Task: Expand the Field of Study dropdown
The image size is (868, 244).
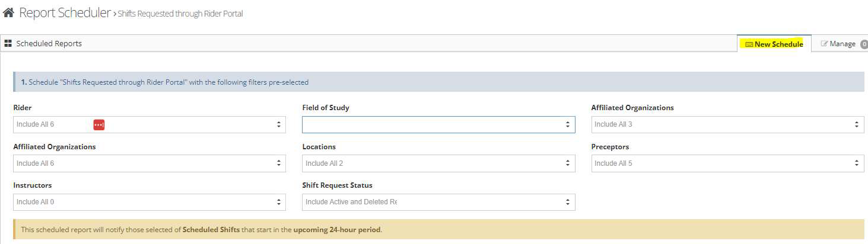Action: coord(438,124)
